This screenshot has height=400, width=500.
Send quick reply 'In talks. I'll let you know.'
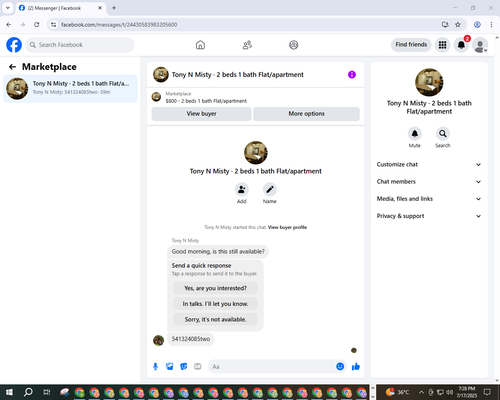coord(215,304)
